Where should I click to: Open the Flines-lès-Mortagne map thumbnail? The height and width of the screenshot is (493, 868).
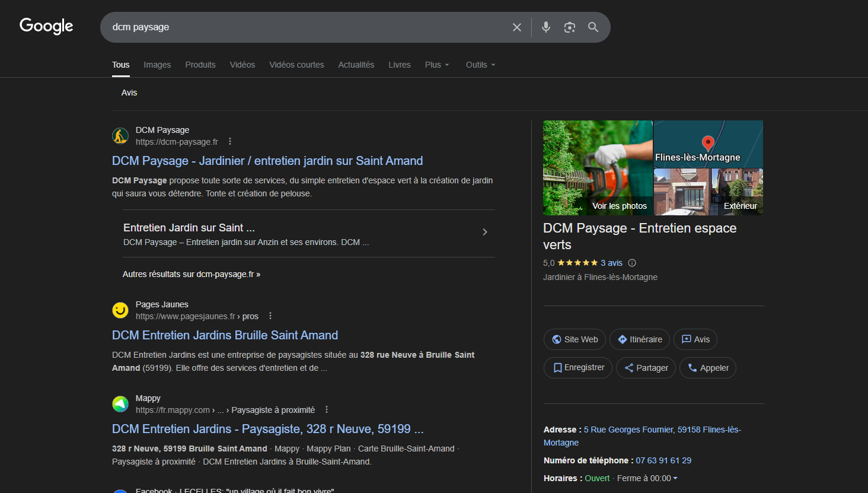(x=708, y=144)
